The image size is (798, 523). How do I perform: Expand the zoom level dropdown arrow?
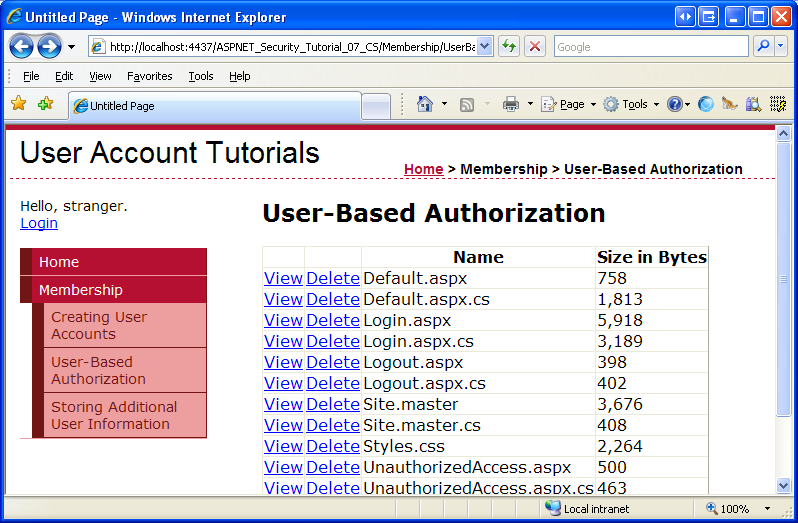(767, 508)
